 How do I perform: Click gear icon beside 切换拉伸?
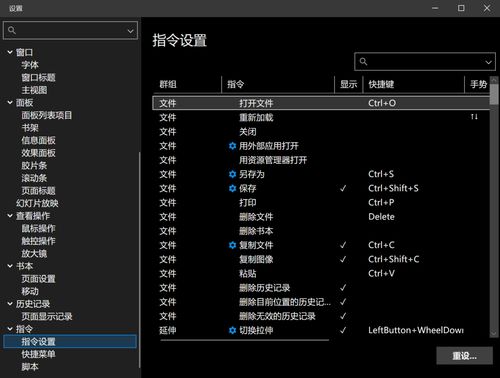232,330
